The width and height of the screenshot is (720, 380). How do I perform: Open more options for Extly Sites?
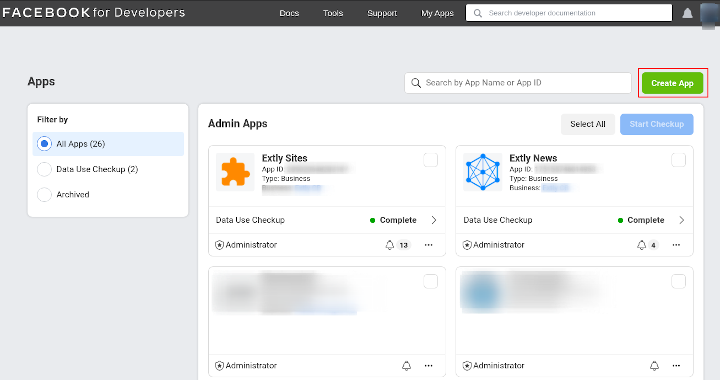tap(428, 245)
